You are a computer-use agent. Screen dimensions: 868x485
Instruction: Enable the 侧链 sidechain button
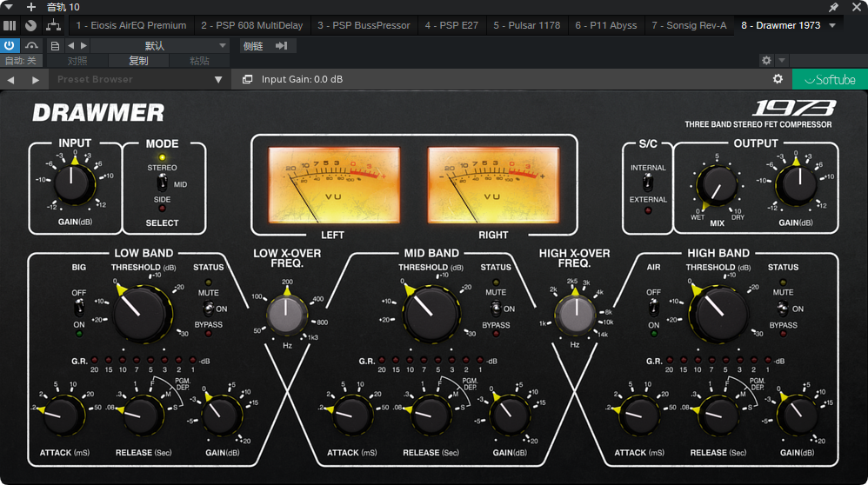[253, 46]
